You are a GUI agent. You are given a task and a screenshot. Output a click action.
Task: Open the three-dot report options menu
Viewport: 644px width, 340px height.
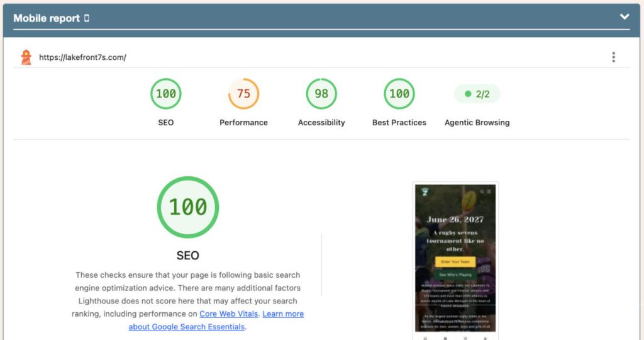pos(613,57)
